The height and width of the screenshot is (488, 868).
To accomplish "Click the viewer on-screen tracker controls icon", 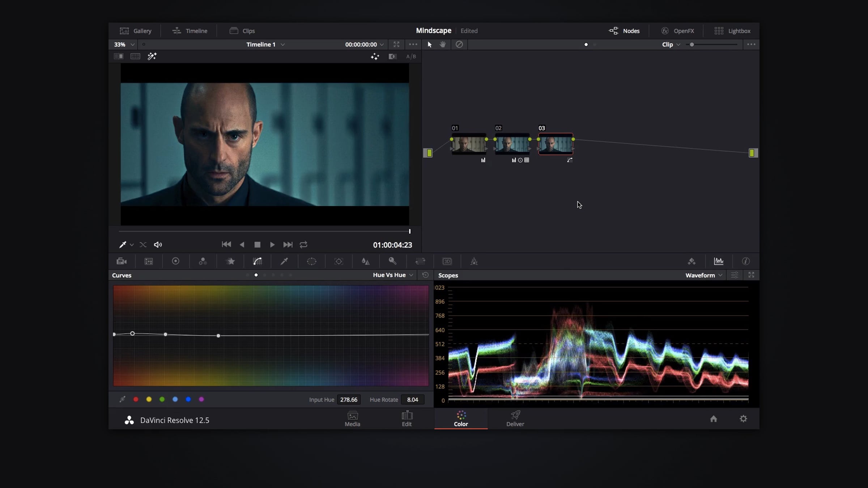I will coord(375,56).
